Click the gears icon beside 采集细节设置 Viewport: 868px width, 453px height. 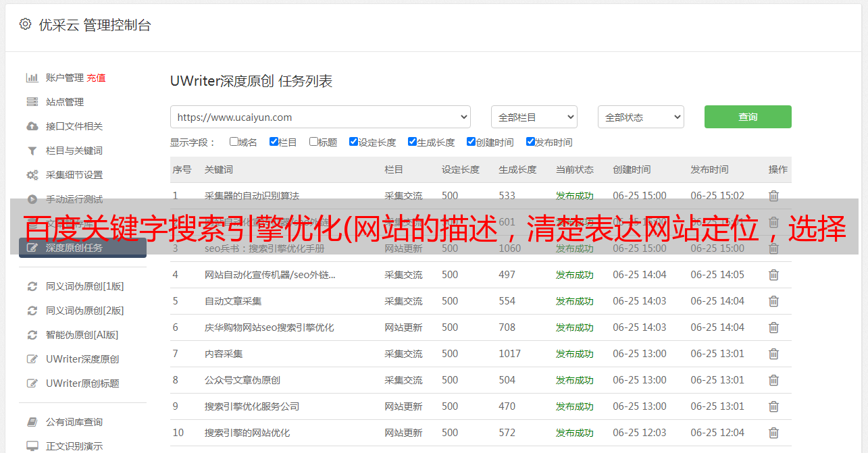tap(32, 175)
